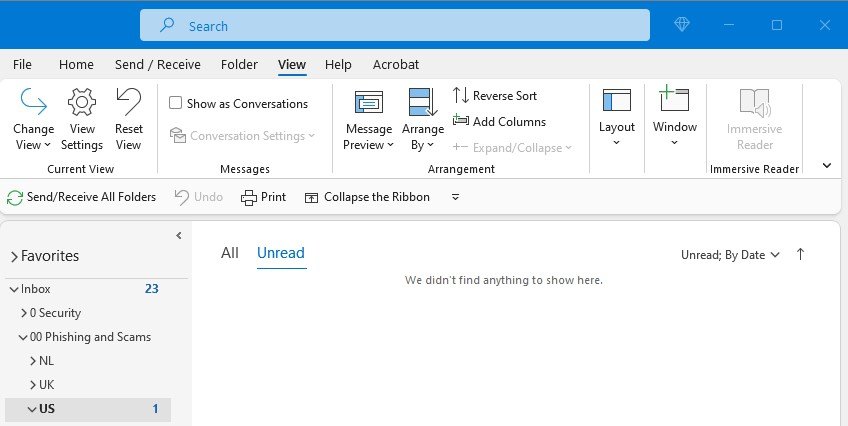Image resolution: width=848 pixels, height=426 pixels.
Task: Expand the NL folder
Action: click(33, 361)
